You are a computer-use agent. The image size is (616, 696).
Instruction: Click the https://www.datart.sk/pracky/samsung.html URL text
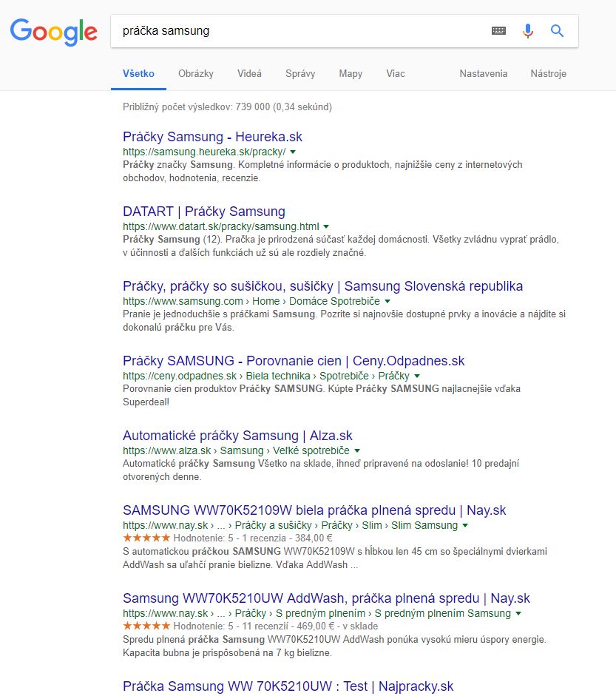pyautogui.click(x=221, y=226)
